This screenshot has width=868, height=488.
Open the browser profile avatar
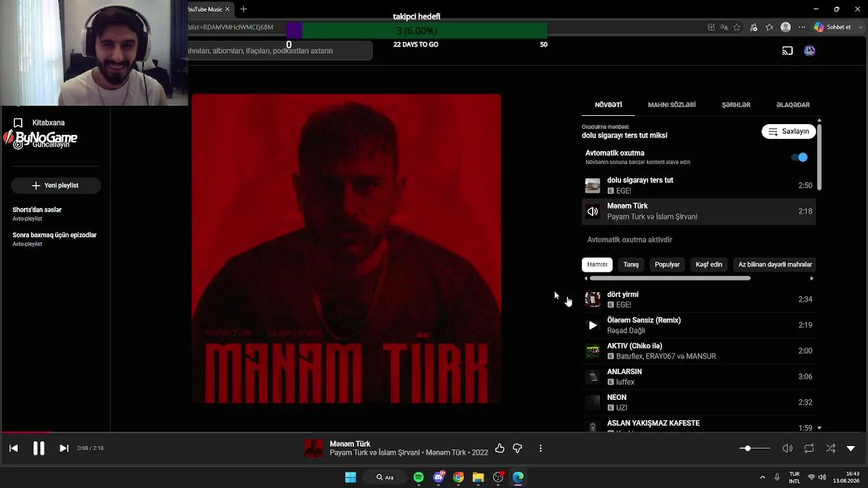pos(785,27)
